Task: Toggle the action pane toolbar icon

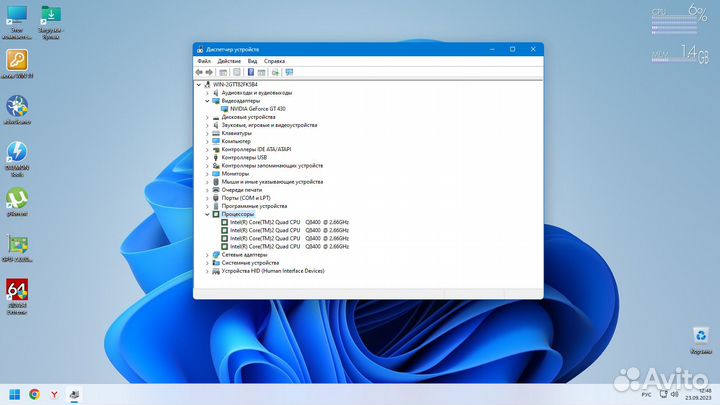Action: (261, 72)
